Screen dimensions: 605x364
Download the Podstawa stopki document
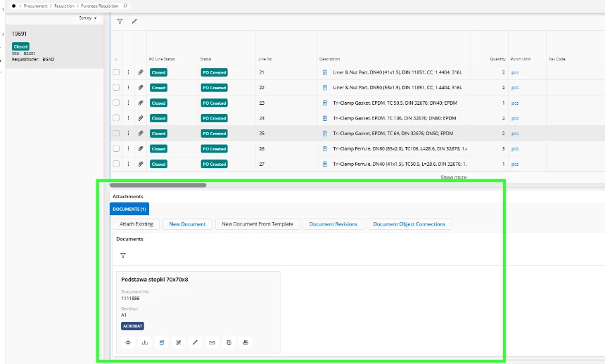coord(145,342)
